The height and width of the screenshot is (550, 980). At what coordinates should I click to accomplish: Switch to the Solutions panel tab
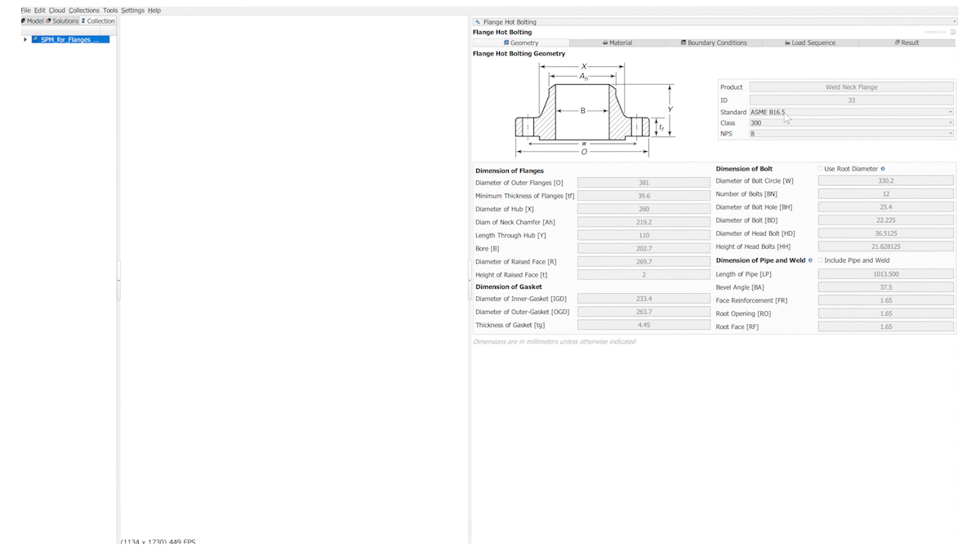click(63, 21)
